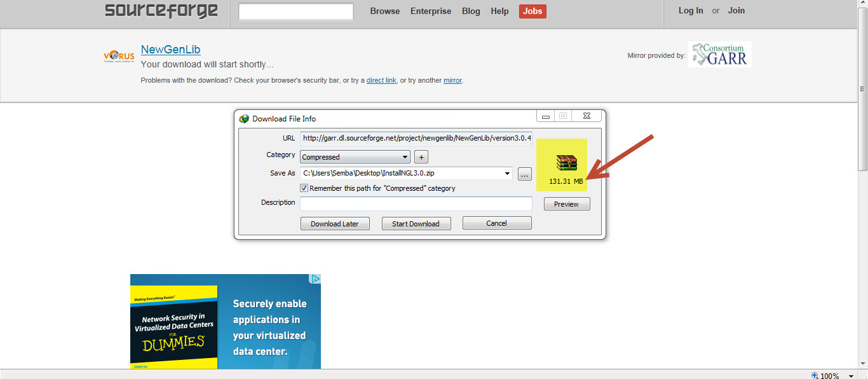Click the red Jobs button
This screenshot has height=379, width=868.
(x=532, y=11)
